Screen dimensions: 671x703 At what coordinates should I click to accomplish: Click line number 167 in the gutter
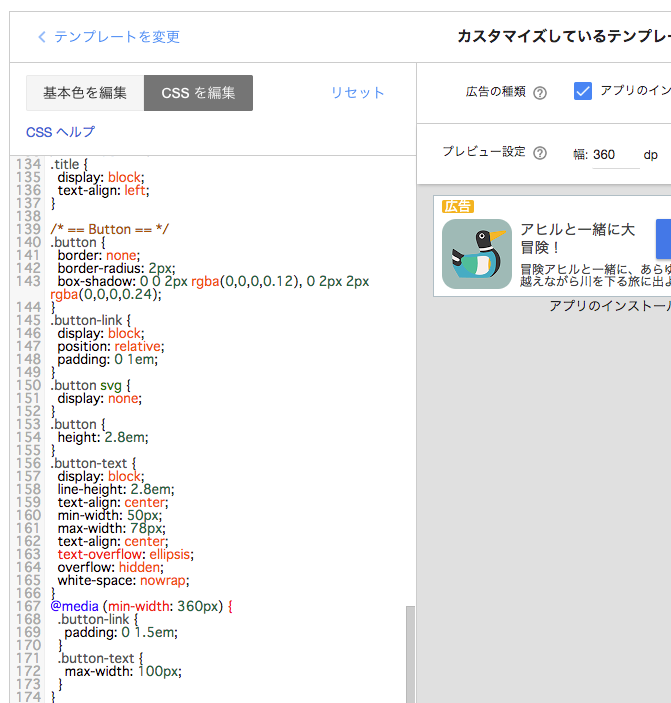tap(29, 606)
